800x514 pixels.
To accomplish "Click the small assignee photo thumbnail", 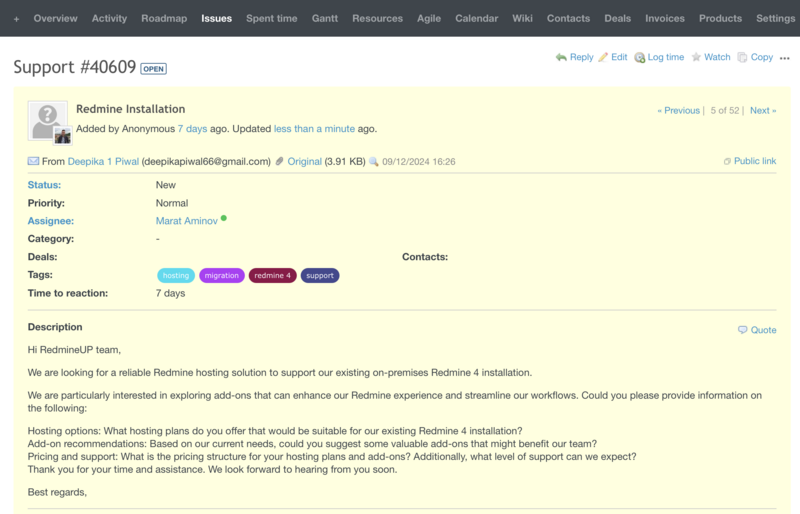I will (63, 136).
